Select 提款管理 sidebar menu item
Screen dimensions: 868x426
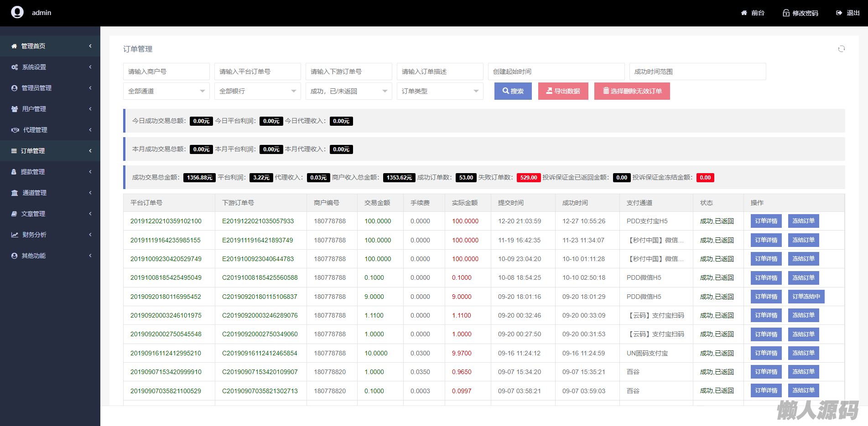(33, 172)
